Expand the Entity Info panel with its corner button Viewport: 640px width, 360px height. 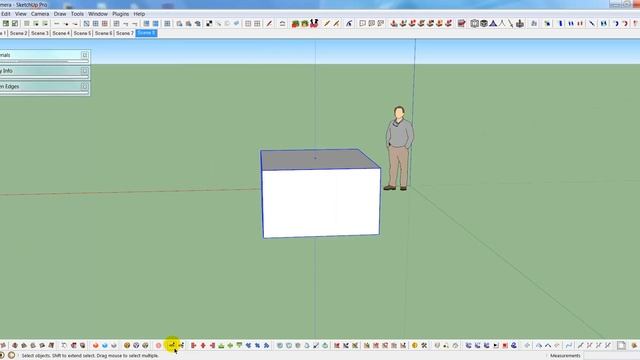(84, 71)
